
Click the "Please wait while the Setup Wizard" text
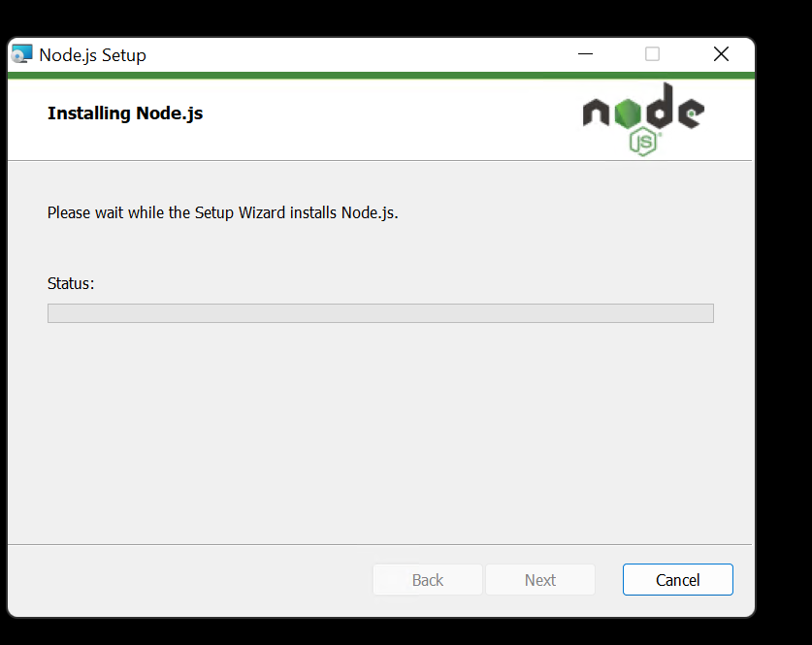pyautogui.click(x=166, y=212)
